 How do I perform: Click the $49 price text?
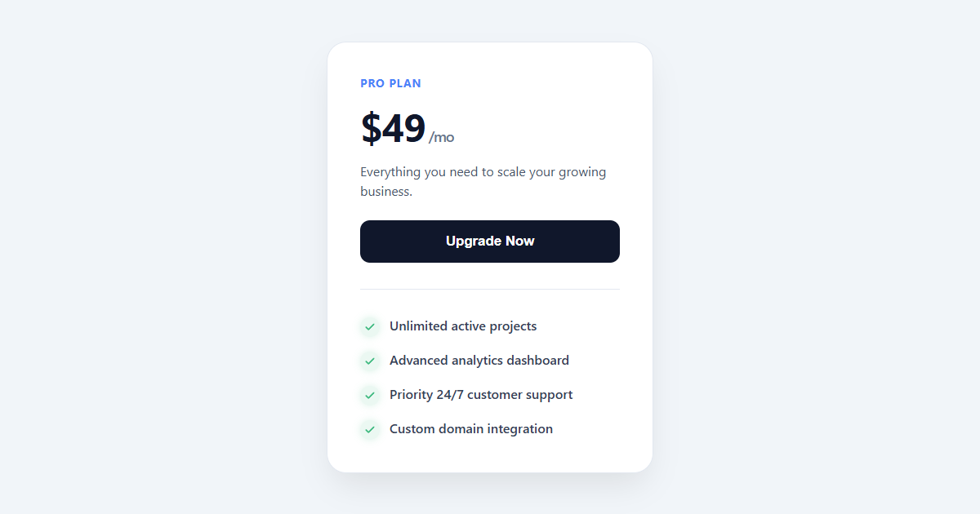393,128
